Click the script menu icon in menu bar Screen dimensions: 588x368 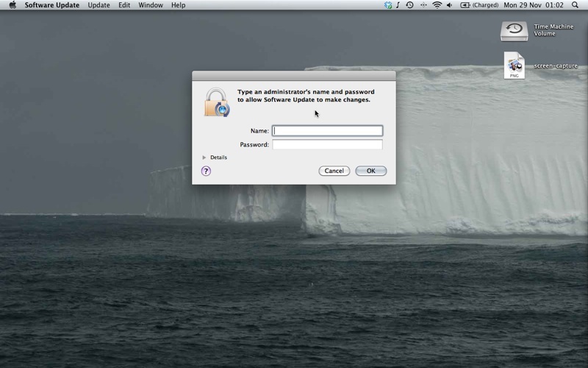398,5
